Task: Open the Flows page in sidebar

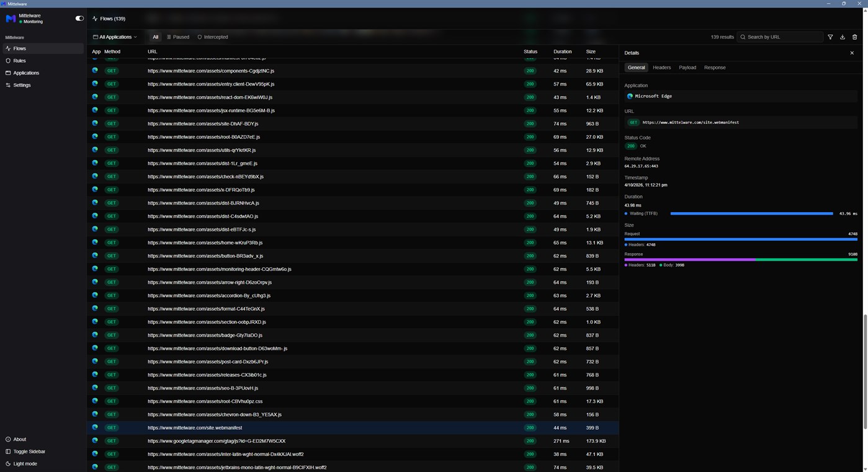Action: 43,48
